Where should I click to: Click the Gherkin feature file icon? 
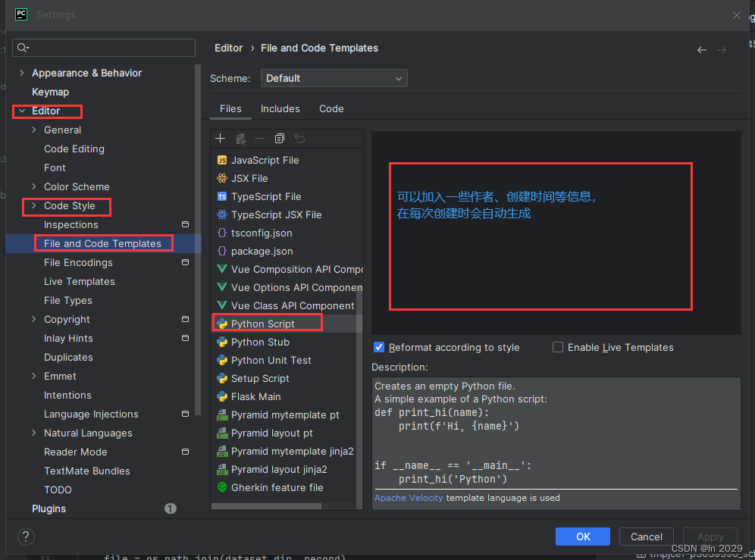(x=222, y=487)
